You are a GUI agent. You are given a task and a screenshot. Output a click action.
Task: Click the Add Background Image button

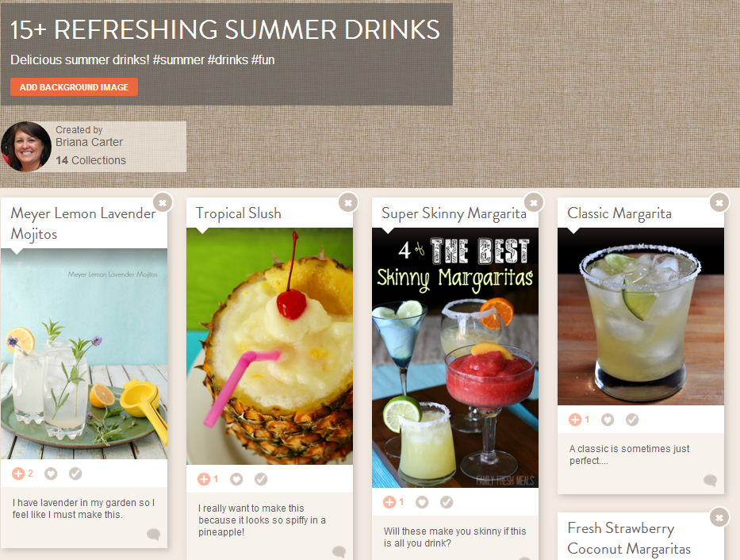(x=74, y=87)
